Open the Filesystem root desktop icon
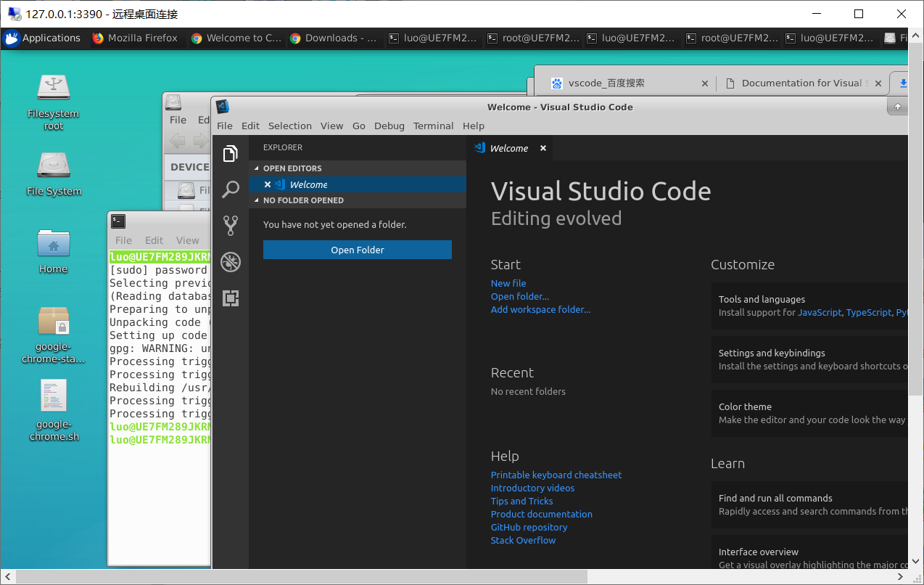This screenshot has width=924, height=585. tap(53, 102)
